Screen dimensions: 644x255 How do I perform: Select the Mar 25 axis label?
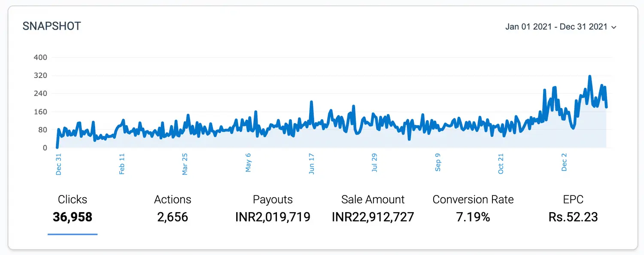pyautogui.click(x=185, y=164)
